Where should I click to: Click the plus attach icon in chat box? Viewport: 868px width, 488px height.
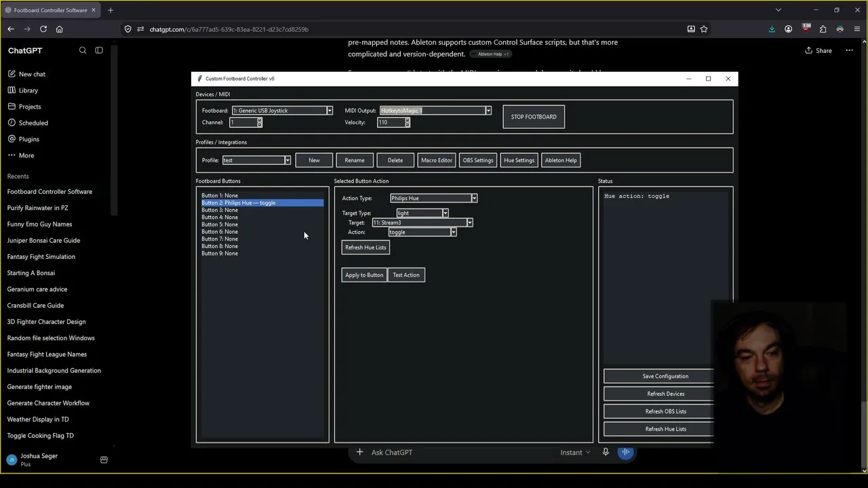click(359, 452)
